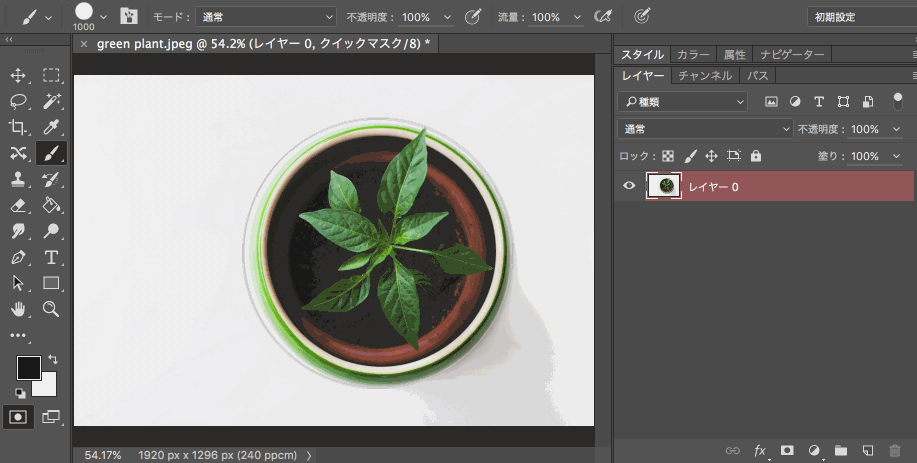Click the レイヤー 0 thumbnail
Screen dimensions: 917x463
click(664, 186)
